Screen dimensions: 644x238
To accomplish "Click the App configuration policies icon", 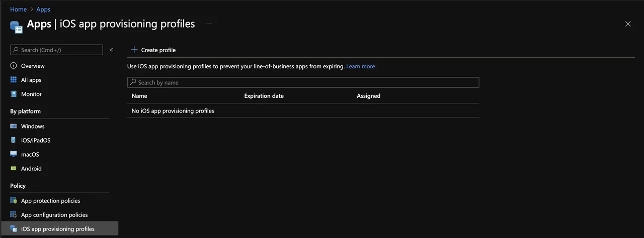I will click(x=14, y=214).
